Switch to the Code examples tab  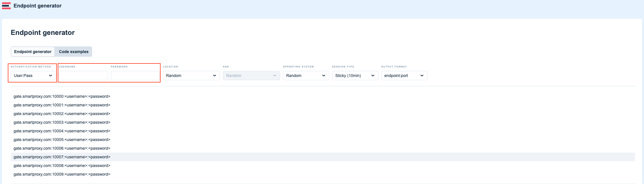[x=74, y=52]
